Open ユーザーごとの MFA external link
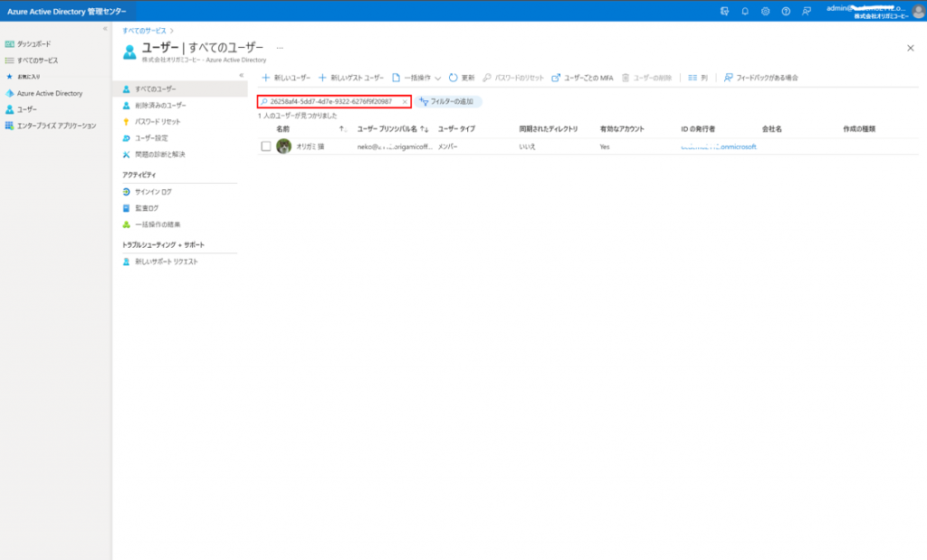This screenshot has width=927, height=560. (x=582, y=78)
